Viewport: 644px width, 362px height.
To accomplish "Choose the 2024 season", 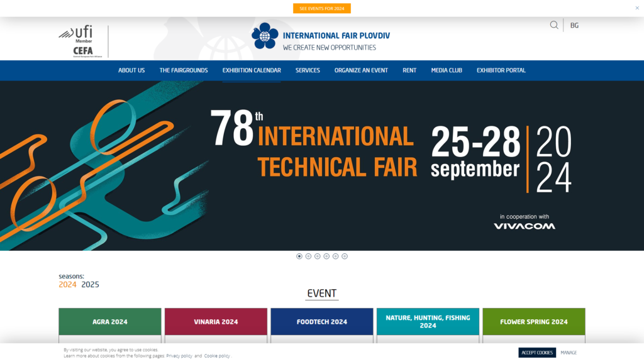I will 67,285.
